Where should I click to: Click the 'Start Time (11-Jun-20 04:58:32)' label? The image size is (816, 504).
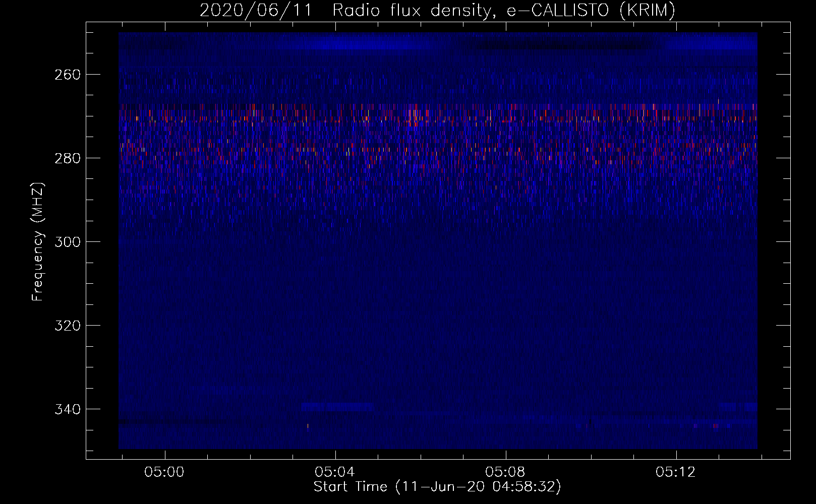[x=437, y=487]
